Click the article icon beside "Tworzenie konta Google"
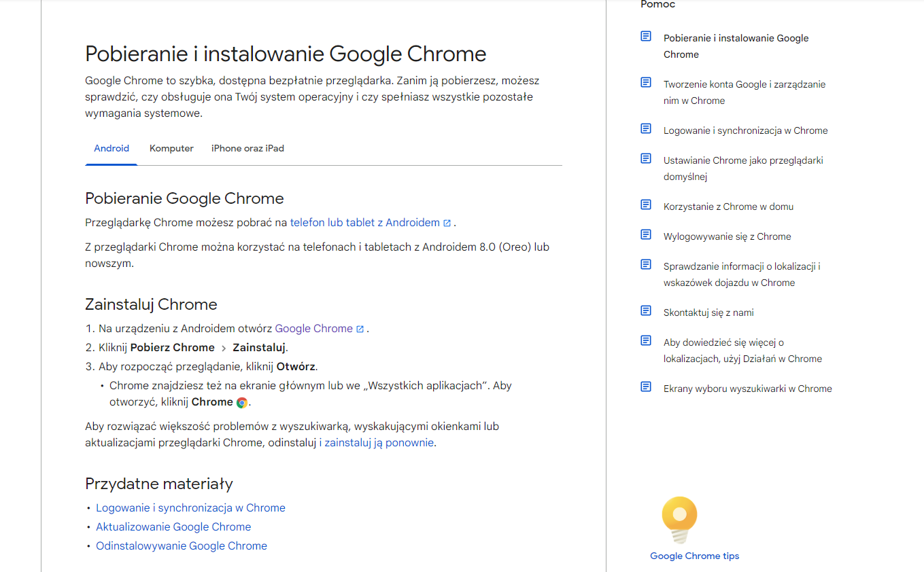The image size is (924, 572). tap(646, 82)
